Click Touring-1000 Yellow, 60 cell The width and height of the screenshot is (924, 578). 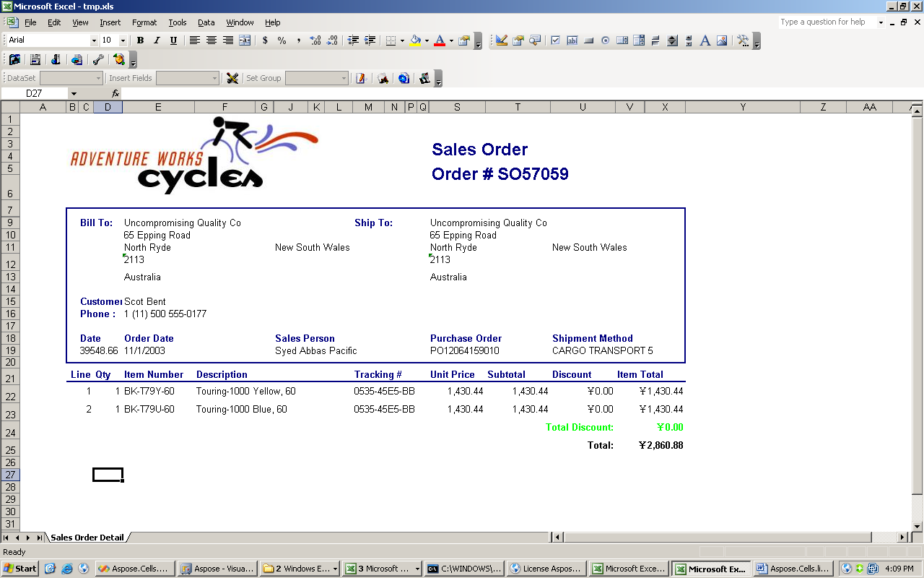(246, 391)
